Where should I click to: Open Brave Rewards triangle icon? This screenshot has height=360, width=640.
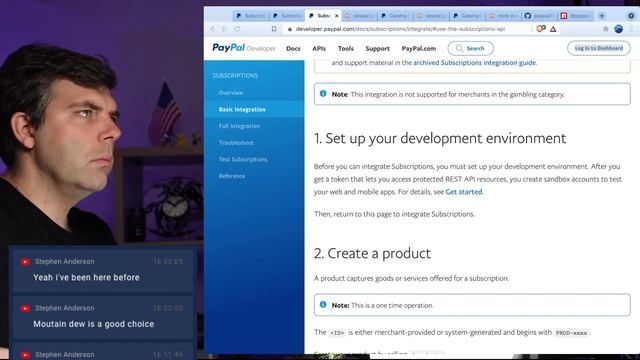(x=553, y=29)
